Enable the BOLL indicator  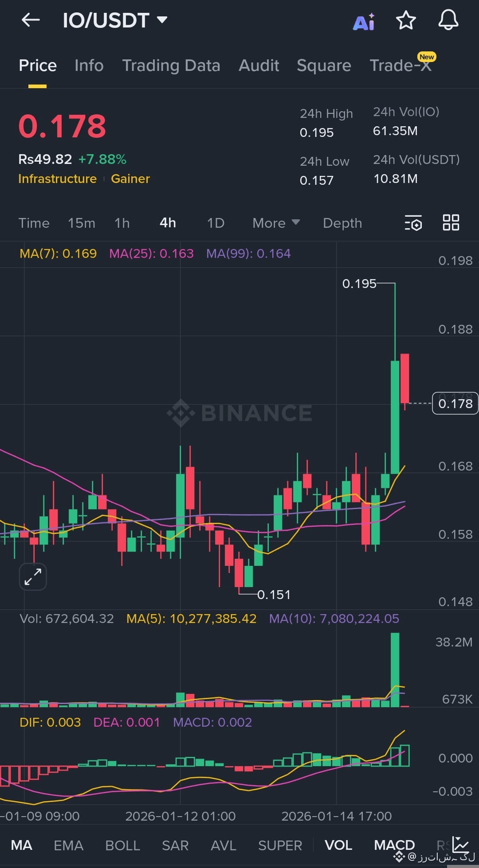[x=122, y=845]
